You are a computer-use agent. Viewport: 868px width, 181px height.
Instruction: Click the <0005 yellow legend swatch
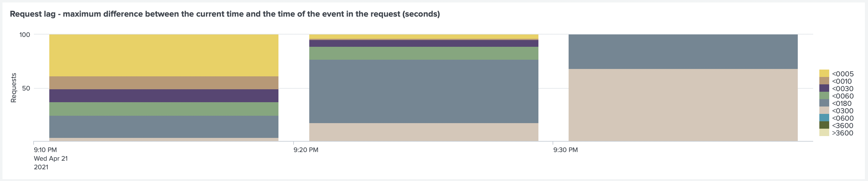click(824, 73)
